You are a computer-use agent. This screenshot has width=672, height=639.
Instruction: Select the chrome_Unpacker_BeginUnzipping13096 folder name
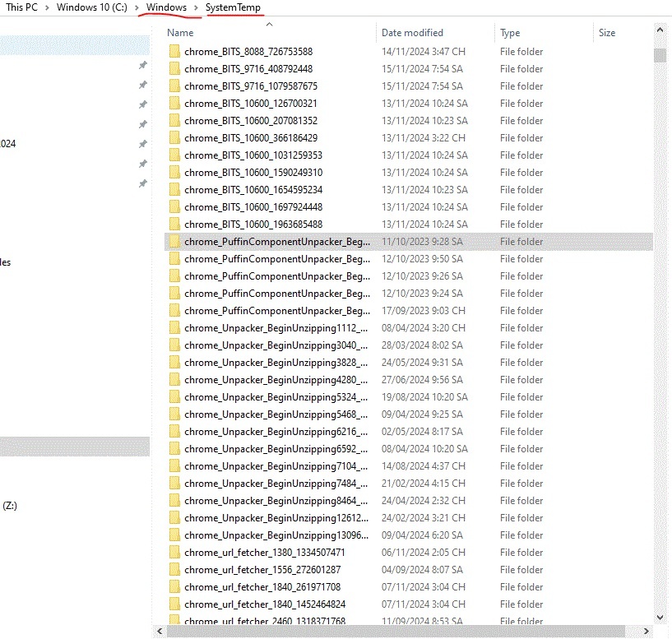[276, 535]
